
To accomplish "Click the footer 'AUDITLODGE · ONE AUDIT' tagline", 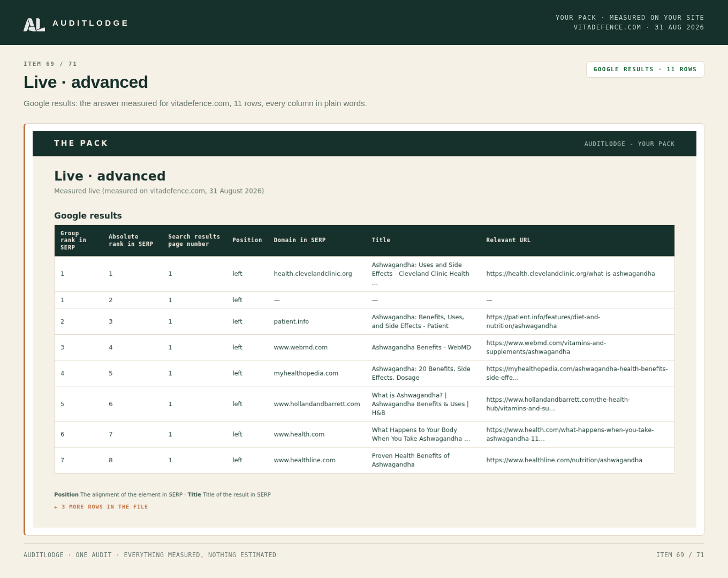I will 150,555.
